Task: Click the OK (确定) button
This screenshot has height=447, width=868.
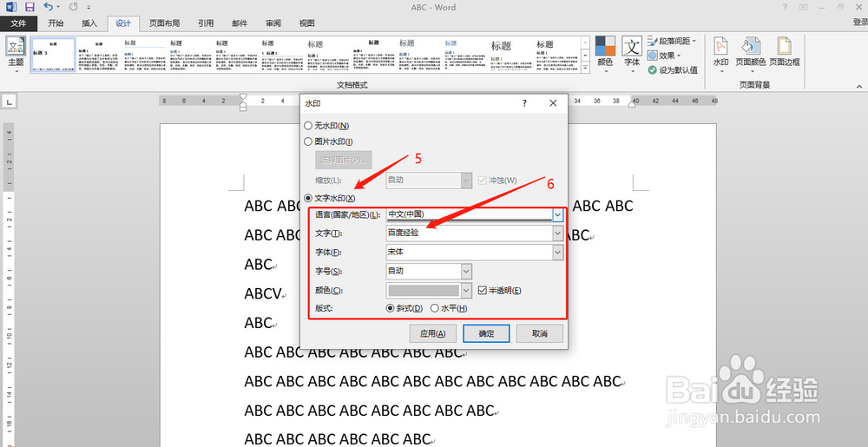Action: pyautogui.click(x=486, y=333)
